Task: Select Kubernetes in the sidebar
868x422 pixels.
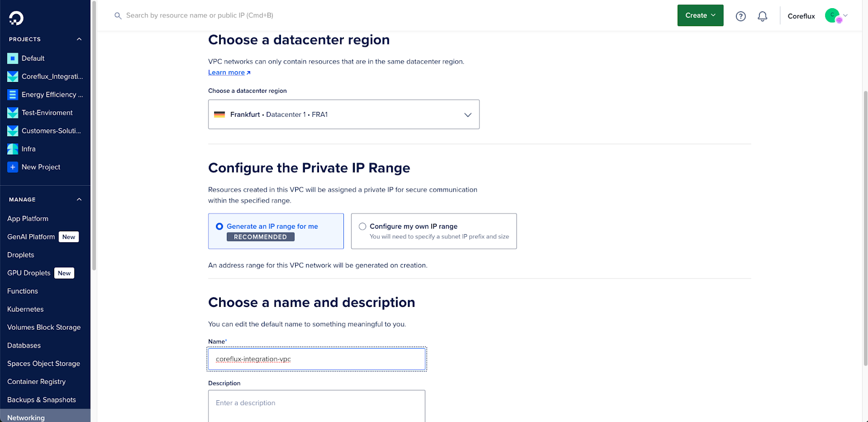Action: pyautogui.click(x=25, y=309)
